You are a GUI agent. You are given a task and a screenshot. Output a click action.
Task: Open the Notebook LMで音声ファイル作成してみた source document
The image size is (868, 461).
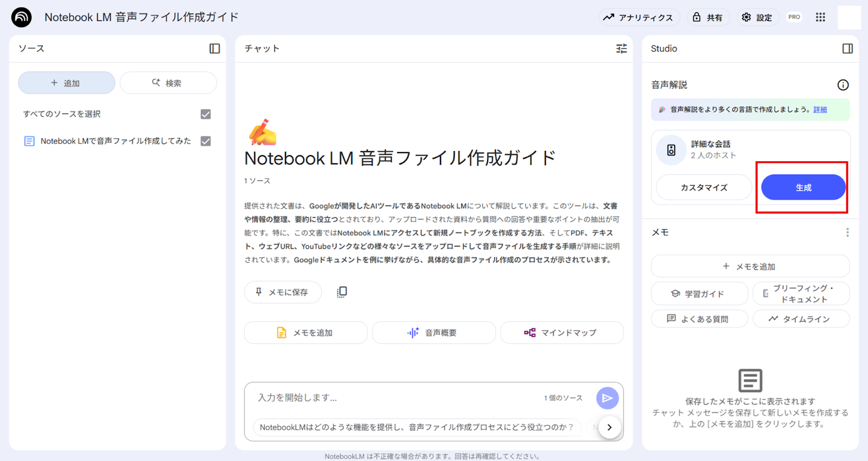[116, 141]
